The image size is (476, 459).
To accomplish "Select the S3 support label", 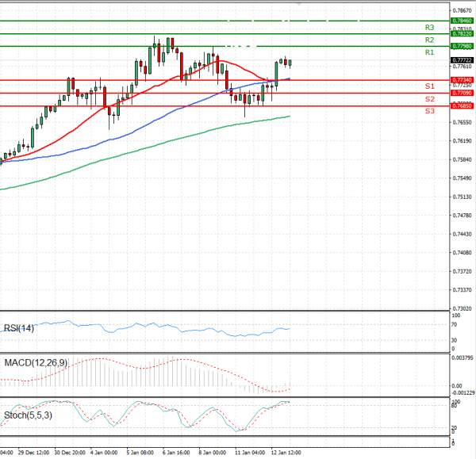I will (x=429, y=112).
